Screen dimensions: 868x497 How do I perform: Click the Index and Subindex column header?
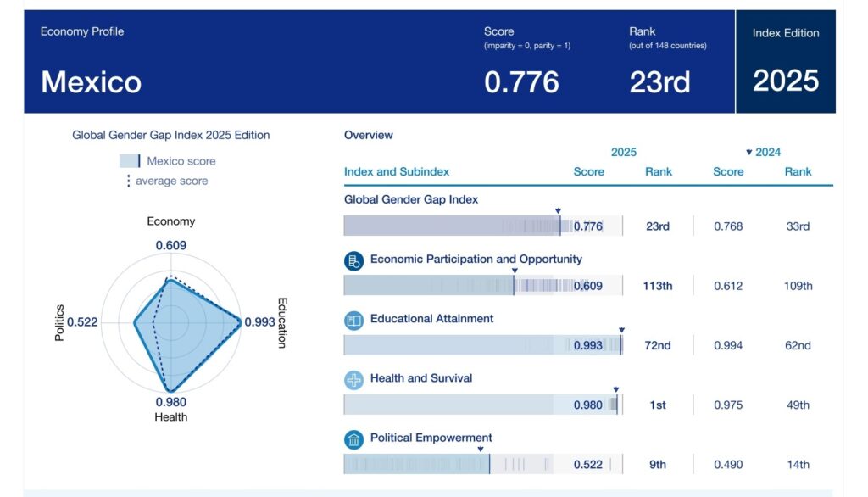coord(397,171)
